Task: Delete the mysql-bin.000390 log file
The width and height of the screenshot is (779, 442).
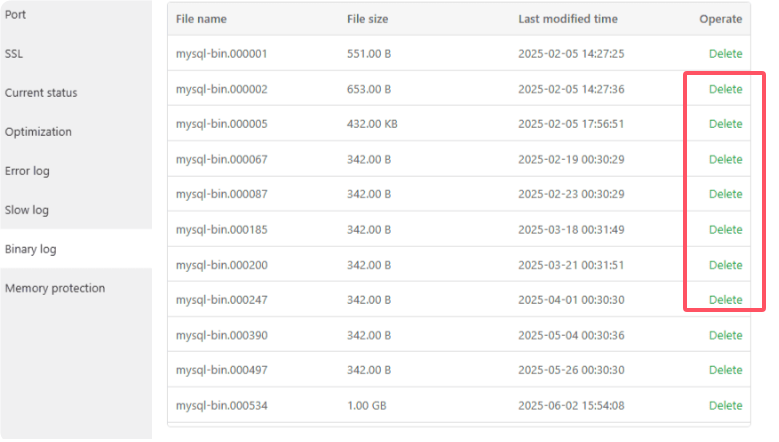Action: pyautogui.click(x=725, y=335)
